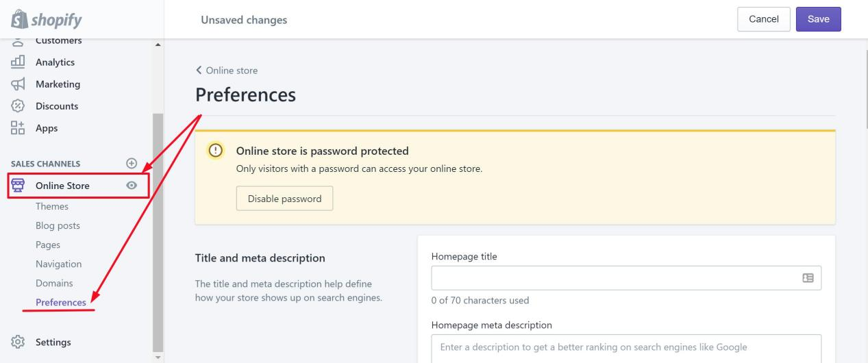Click the Homepage meta description field
This screenshot has height=363, width=868.
tap(625, 347)
